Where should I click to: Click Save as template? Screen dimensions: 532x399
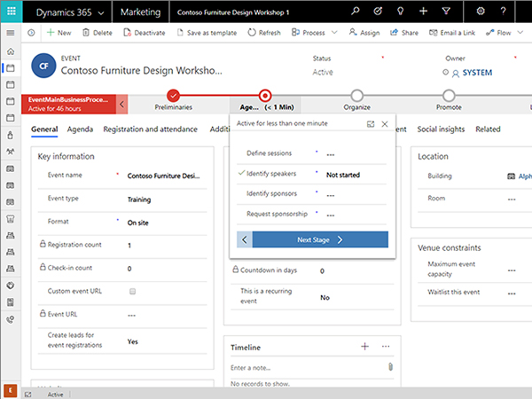[207, 33]
